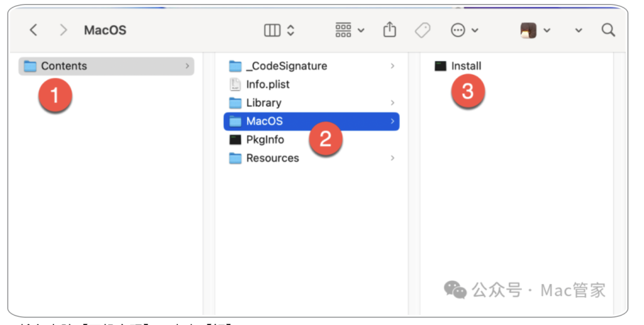Click the view switcher up-down arrows
Screen dimensions: 644x325
coord(291,30)
